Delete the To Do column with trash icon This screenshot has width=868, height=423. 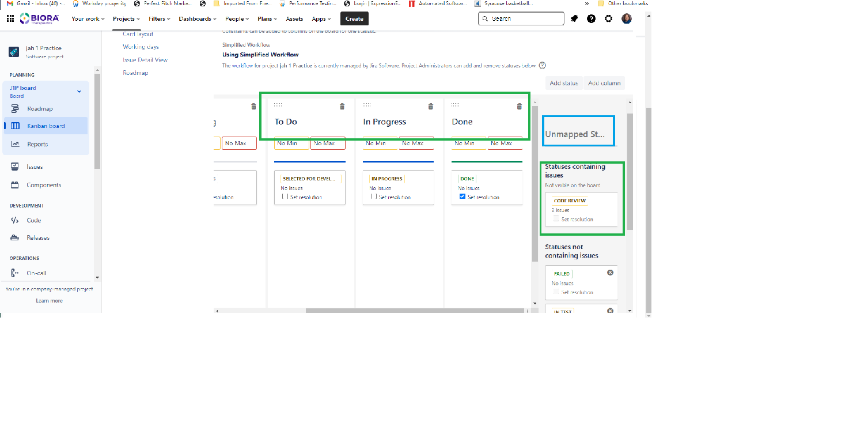[342, 107]
